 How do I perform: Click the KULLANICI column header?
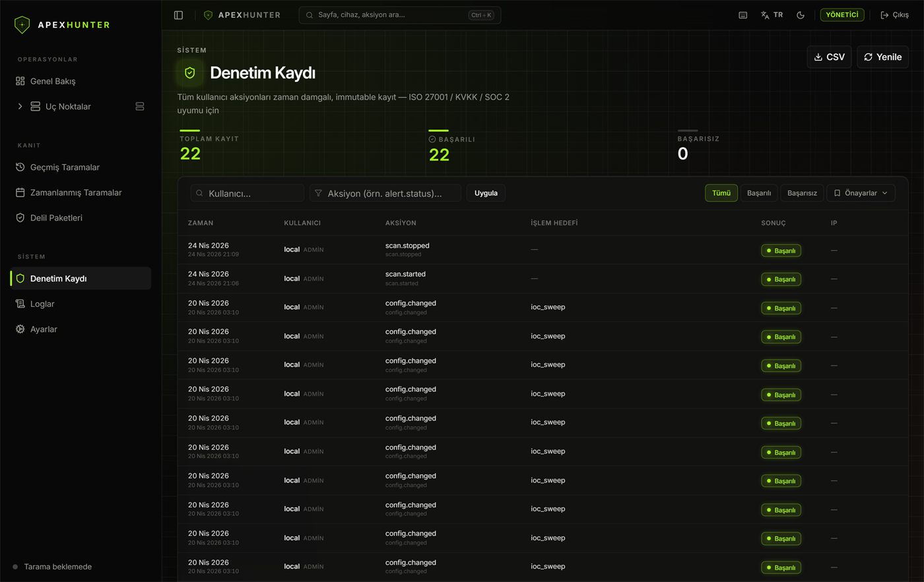(302, 223)
